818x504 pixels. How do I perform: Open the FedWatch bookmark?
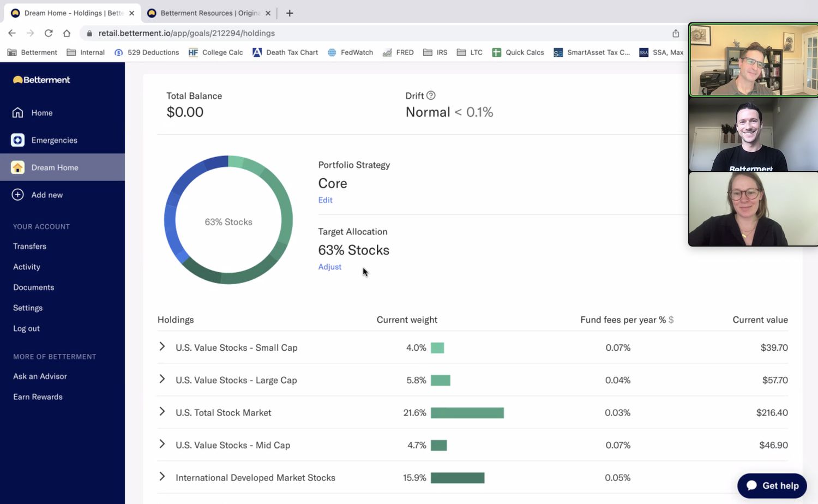[x=350, y=52]
